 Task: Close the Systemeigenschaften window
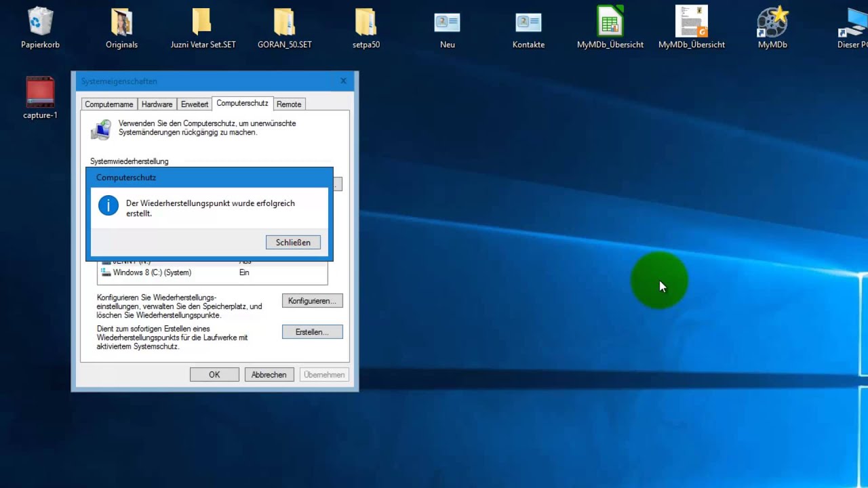coord(343,81)
